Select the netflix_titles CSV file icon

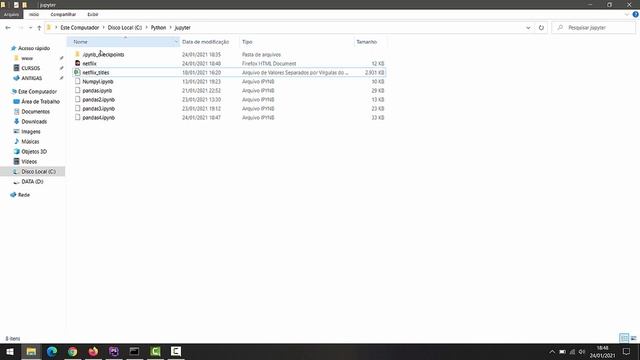pos(77,72)
